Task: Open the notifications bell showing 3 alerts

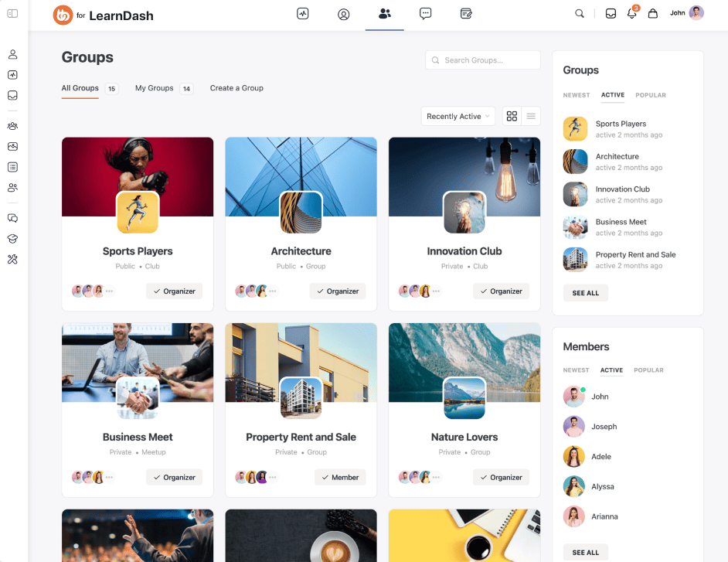Action: click(631, 13)
